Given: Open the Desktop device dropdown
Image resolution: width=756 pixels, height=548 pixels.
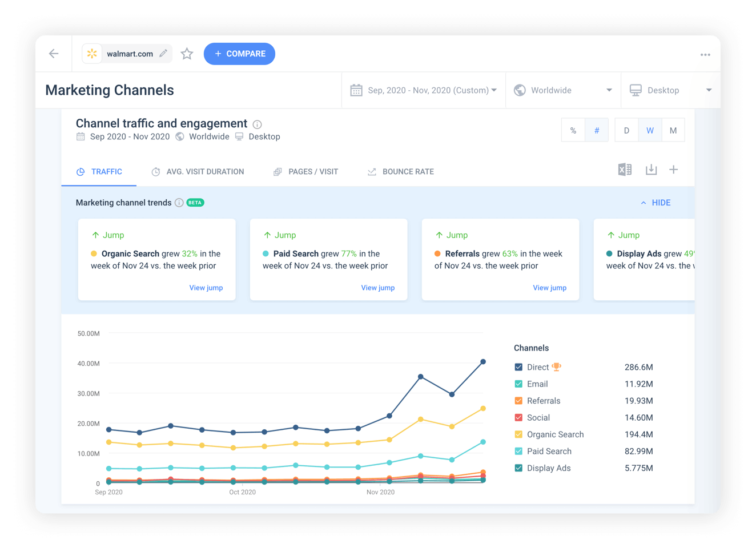Looking at the screenshot, I should (x=671, y=90).
